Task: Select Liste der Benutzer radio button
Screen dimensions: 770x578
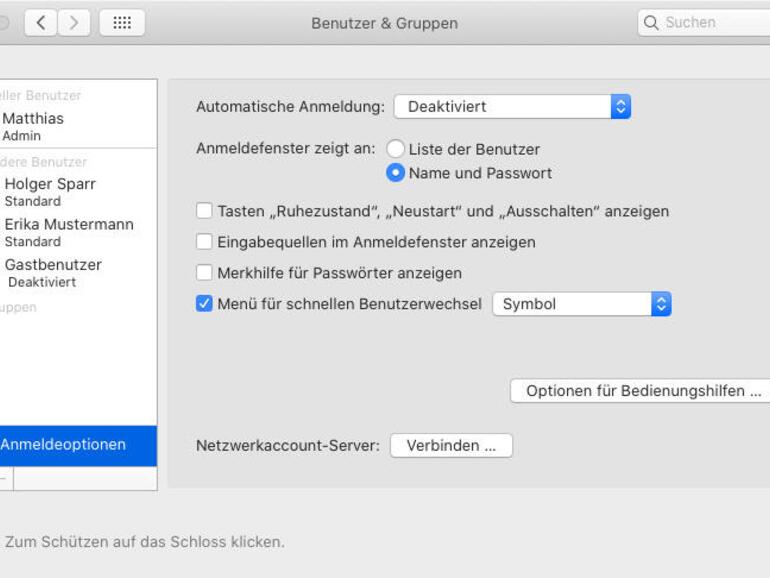Action: [396, 149]
